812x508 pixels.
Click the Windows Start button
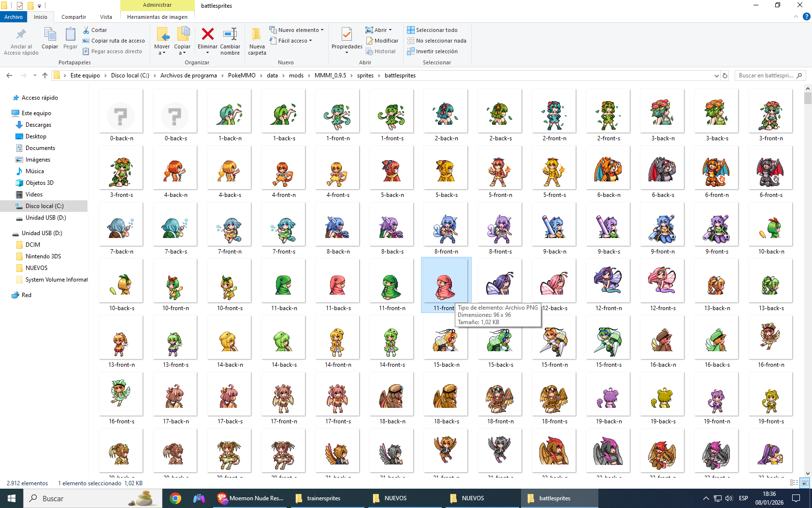(12, 498)
